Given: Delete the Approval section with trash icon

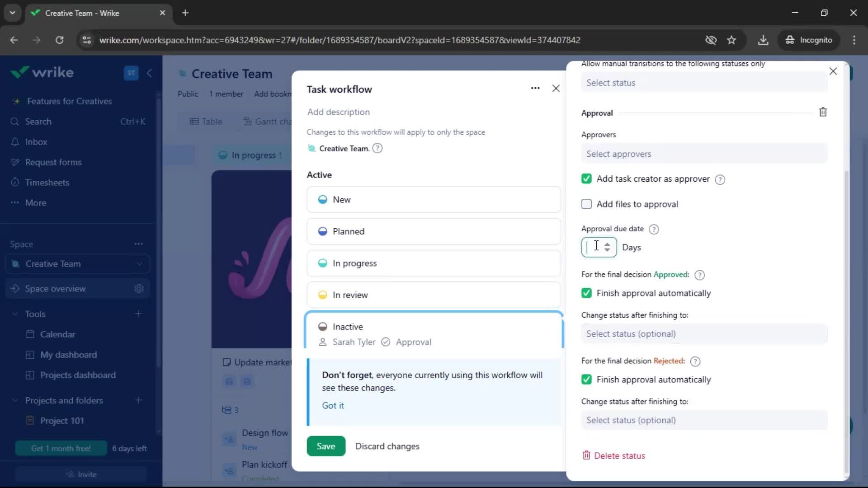Looking at the screenshot, I should (823, 112).
